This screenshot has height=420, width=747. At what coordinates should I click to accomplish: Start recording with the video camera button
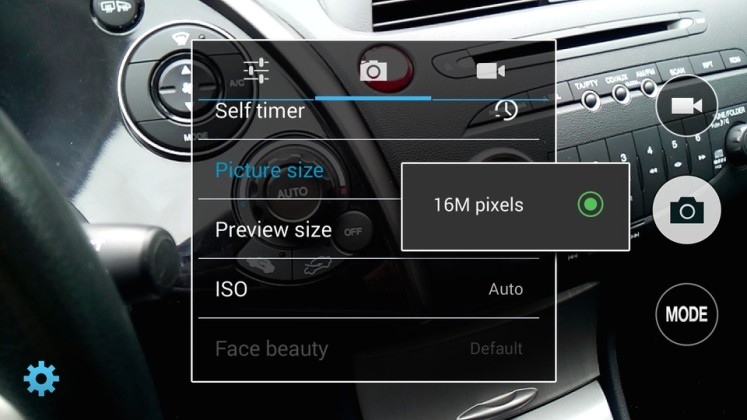click(x=686, y=106)
